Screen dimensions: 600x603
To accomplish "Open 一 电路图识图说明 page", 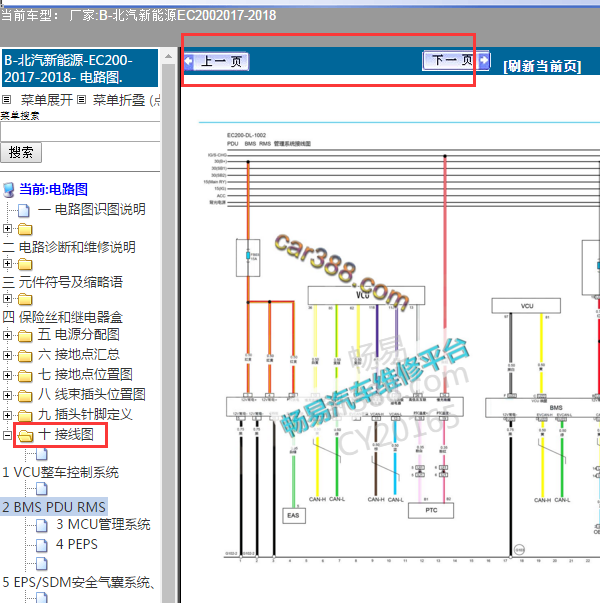I will 92,209.
